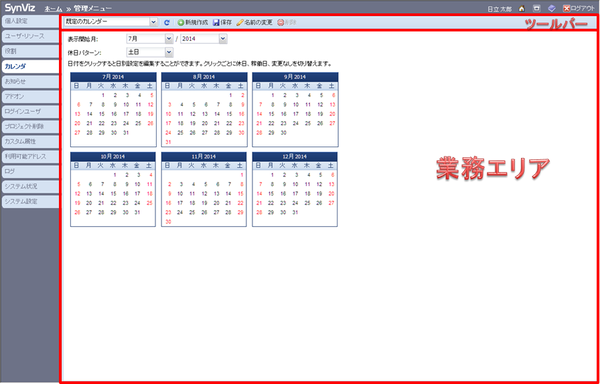The height and width of the screenshot is (384, 600).
Task: Click the printer icon in the header
Action: 536,8
